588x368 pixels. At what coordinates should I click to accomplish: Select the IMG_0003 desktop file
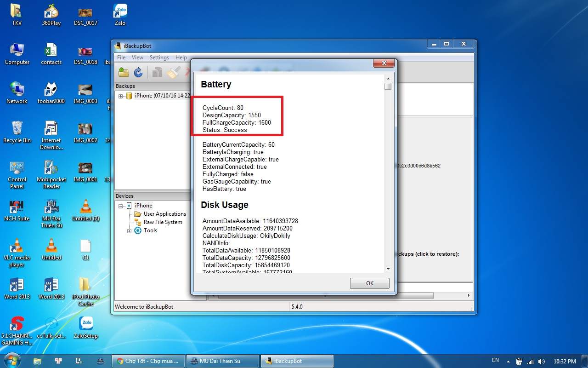point(85,93)
